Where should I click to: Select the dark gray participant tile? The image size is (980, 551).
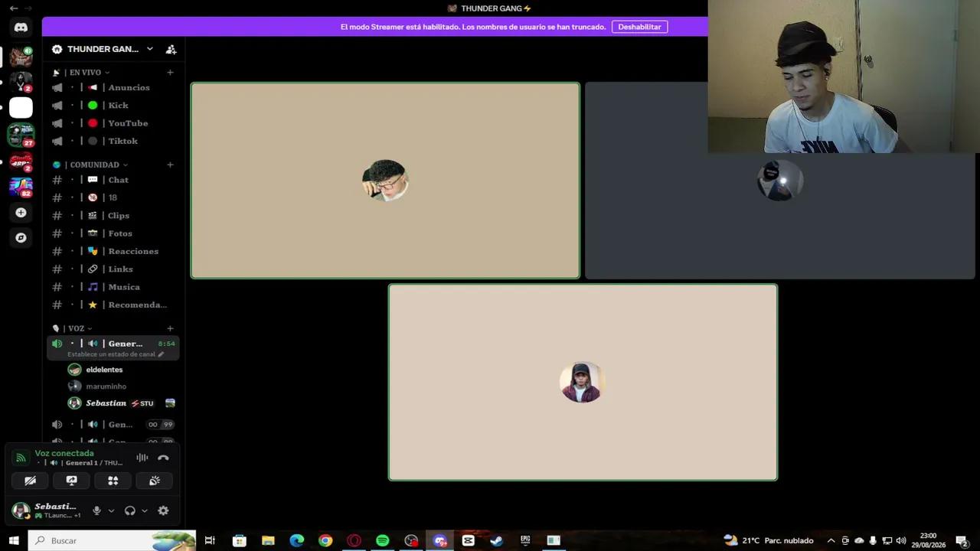(x=780, y=181)
